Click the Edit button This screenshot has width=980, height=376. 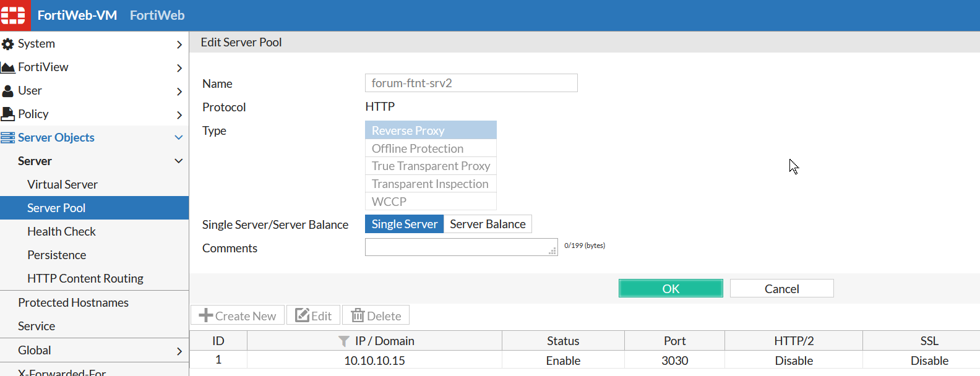click(314, 315)
